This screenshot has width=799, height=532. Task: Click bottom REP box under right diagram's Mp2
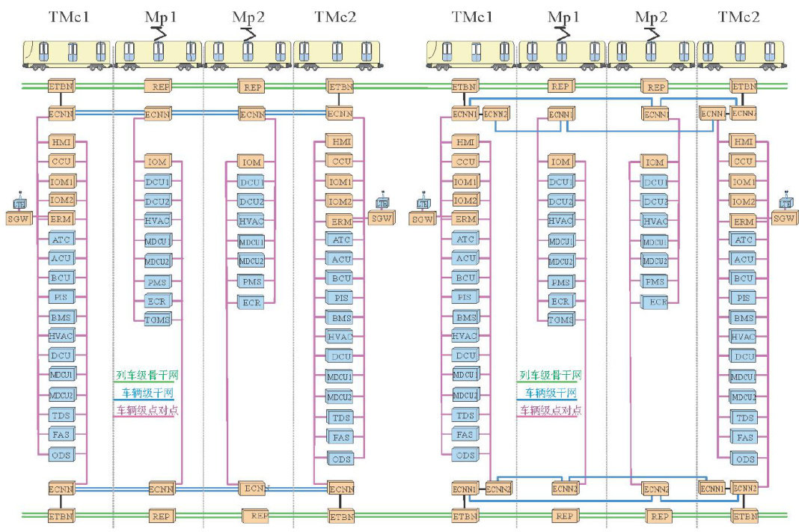pyautogui.click(x=659, y=516)
